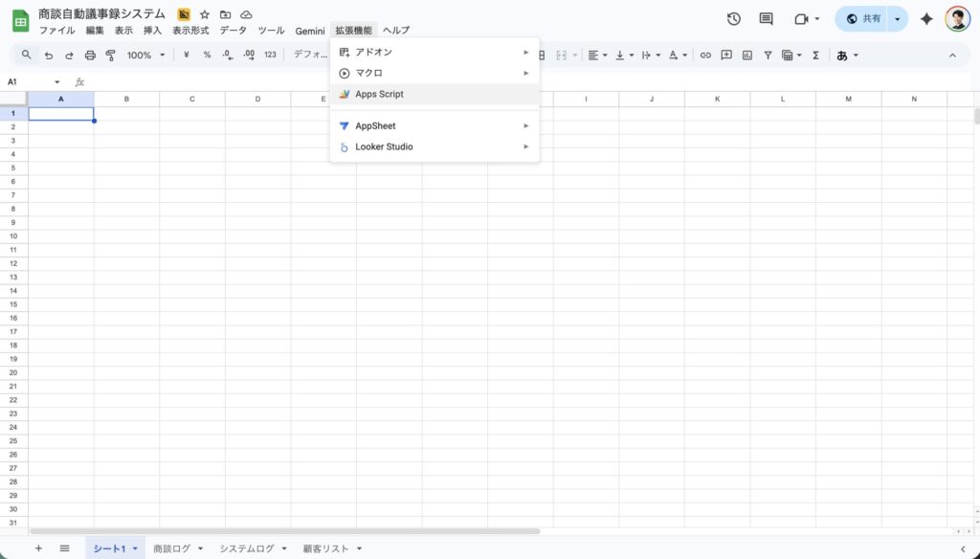Select the paint format tool
This screenshot has height=559, width=980.
tap(110, 56)
